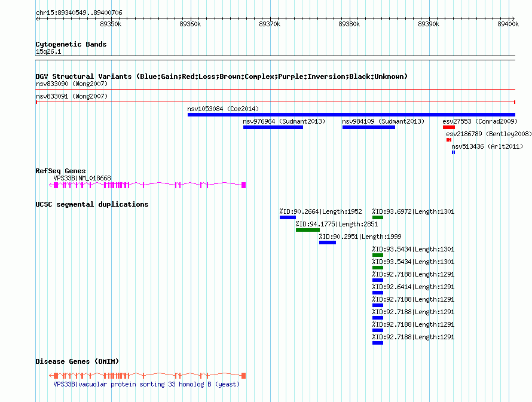Open the Disease Genes (OMIM) track title

[x=77, y=361]
